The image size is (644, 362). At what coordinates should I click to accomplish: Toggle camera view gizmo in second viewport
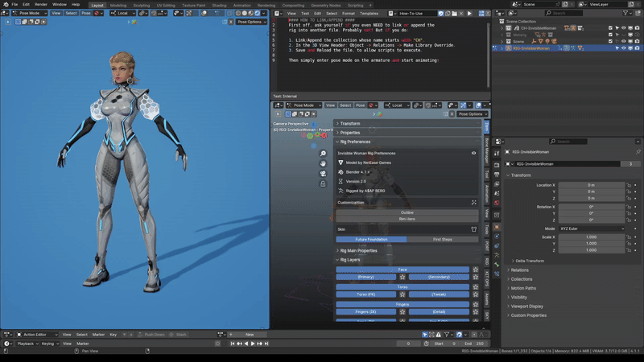coord(324,174)
